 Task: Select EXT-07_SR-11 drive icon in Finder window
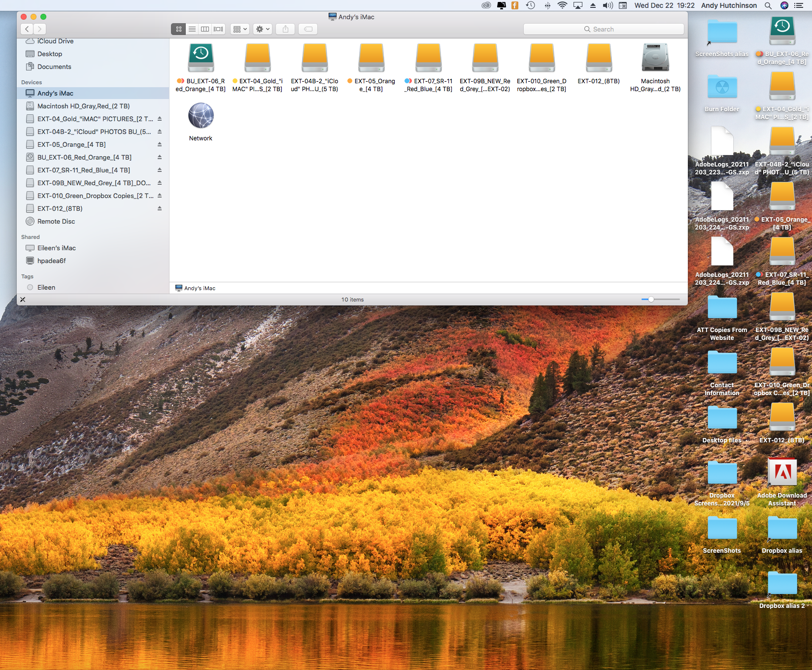click(429, 58)
